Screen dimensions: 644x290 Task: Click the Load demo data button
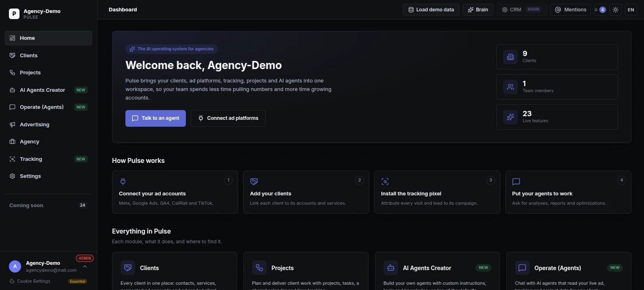coord(431,10)
